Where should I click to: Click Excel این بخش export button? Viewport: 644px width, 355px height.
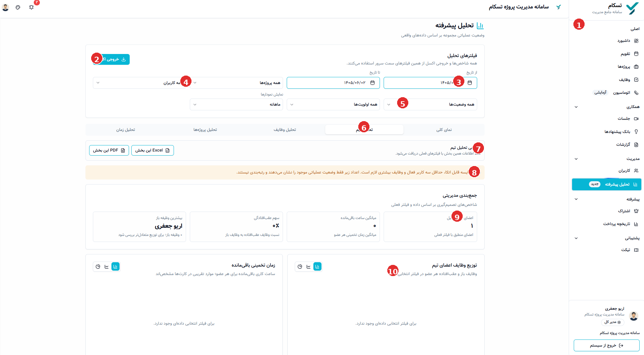(153, 150)
